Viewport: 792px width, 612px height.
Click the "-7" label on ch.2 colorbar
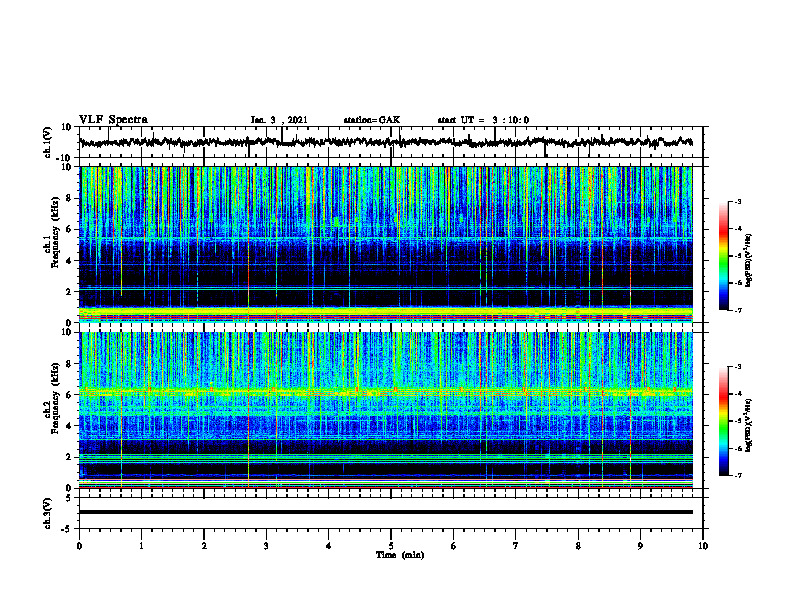[x=737, y=475]
